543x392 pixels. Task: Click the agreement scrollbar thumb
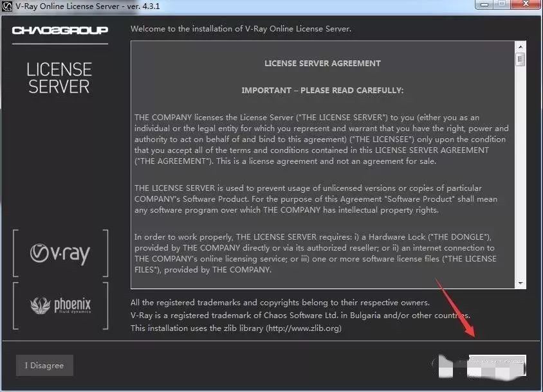(x=520, y=59)
